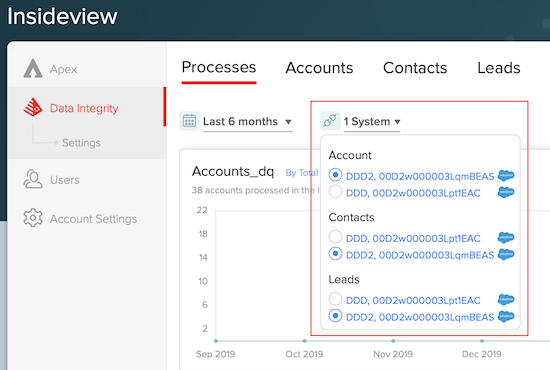Click Salesforce cloud icon for Leads DDD

(x=506, y=300)
